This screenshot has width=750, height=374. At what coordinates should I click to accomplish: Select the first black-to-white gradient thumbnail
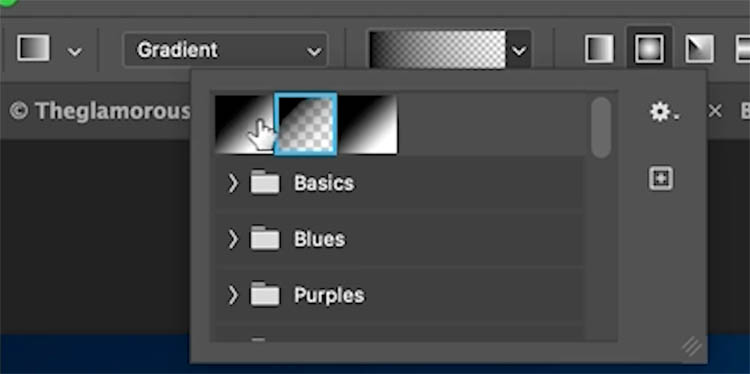click(x=244, y=124)
